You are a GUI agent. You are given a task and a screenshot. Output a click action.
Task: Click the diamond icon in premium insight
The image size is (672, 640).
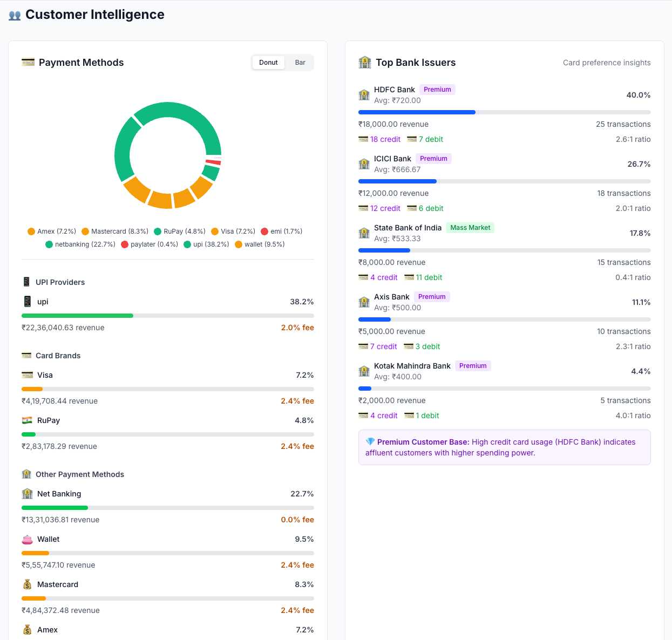click(x=370, y=442)
